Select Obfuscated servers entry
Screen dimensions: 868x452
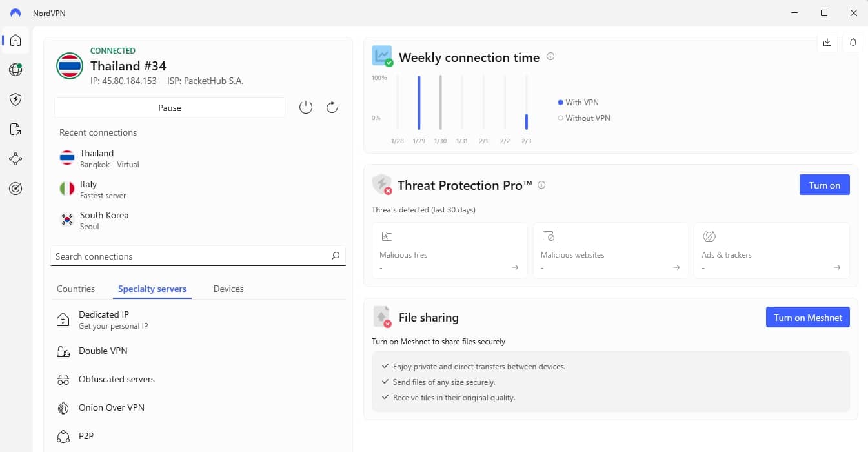[199, 379]
